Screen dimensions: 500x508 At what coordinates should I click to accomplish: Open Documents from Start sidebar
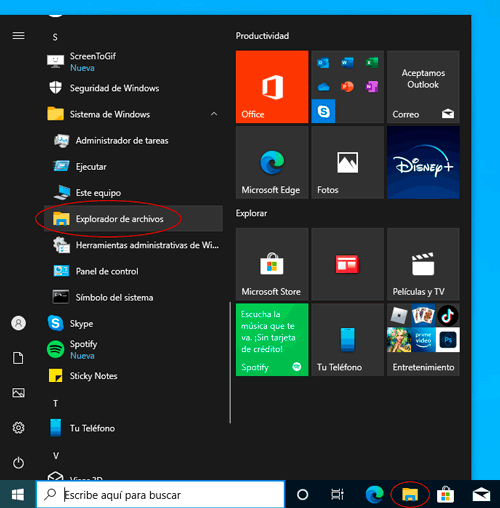coord(18,358)
